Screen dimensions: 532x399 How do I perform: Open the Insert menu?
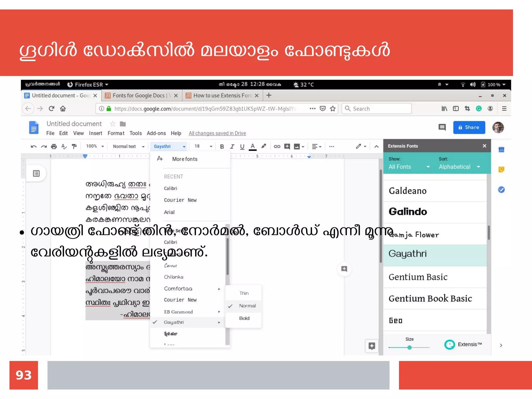pyautogui.click(x=96, y=133)
